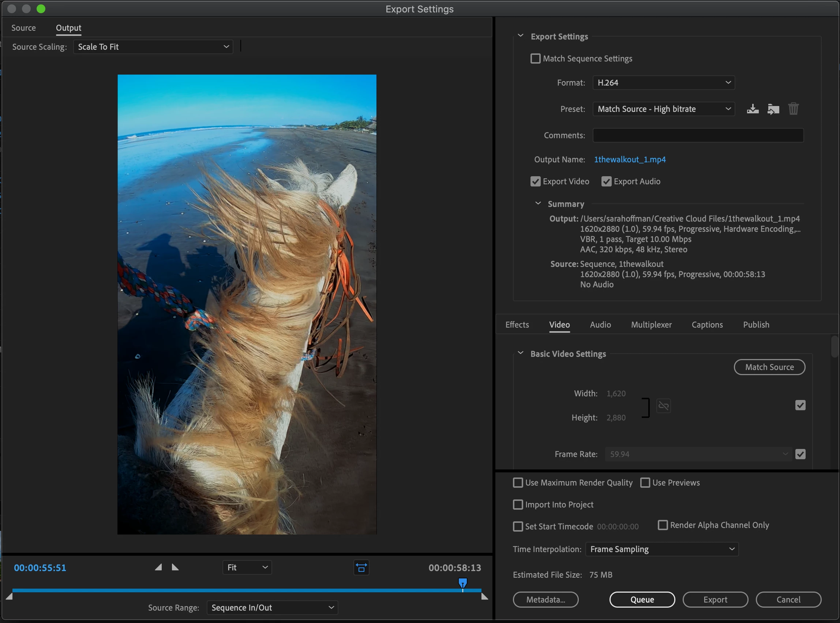Collapse the Summary section

point(538,204)
